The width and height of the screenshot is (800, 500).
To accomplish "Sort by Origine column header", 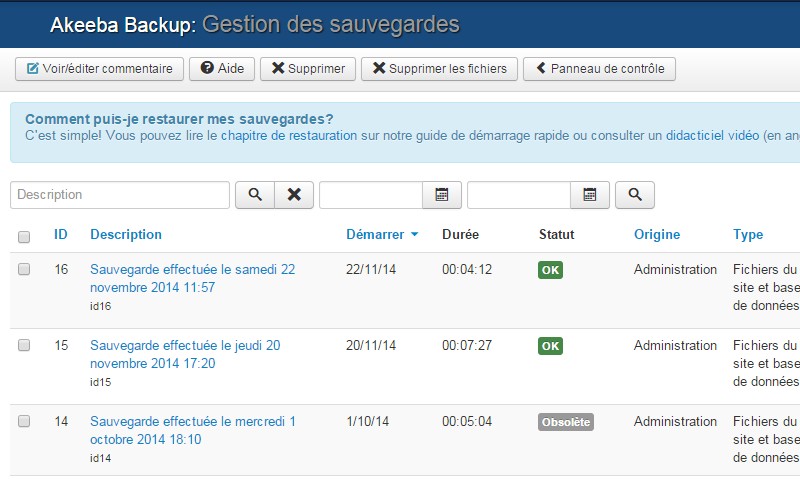I will 657,234.
